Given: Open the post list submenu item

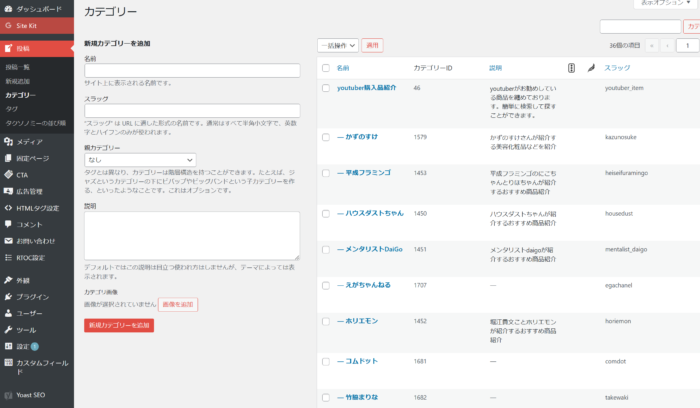Looking at the screenshot, I should (x=17, y=67).
